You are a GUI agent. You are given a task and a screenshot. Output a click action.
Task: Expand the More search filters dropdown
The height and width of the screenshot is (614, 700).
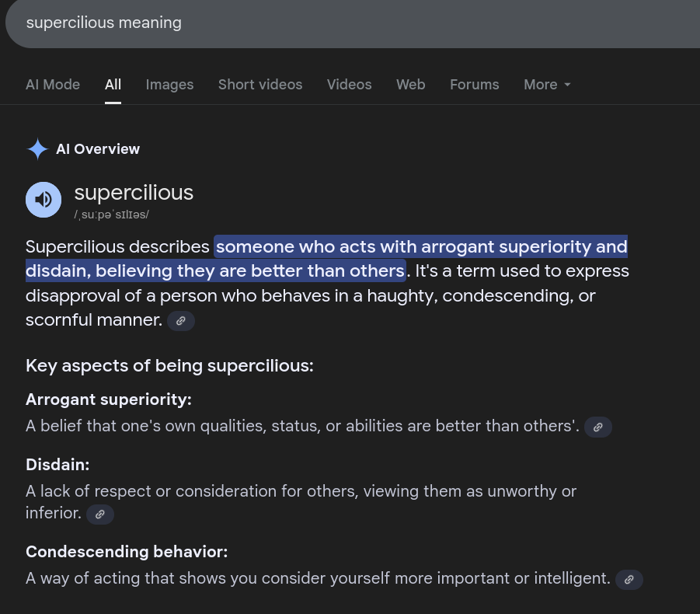tap(547, 85)
